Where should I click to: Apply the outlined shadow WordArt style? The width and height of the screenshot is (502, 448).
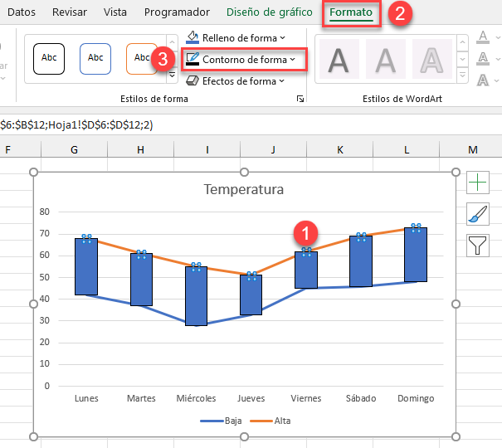(x=432, y=59)
